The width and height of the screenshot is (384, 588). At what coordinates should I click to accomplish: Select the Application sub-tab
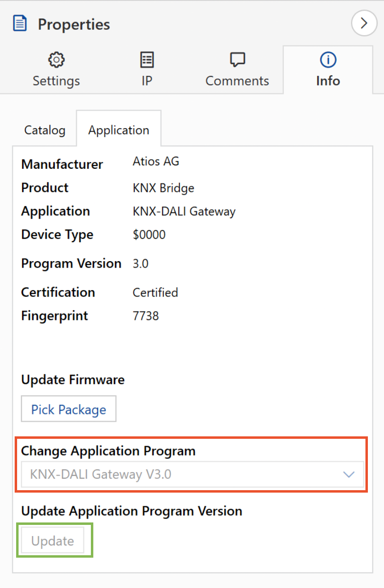(x=119, y=129)
